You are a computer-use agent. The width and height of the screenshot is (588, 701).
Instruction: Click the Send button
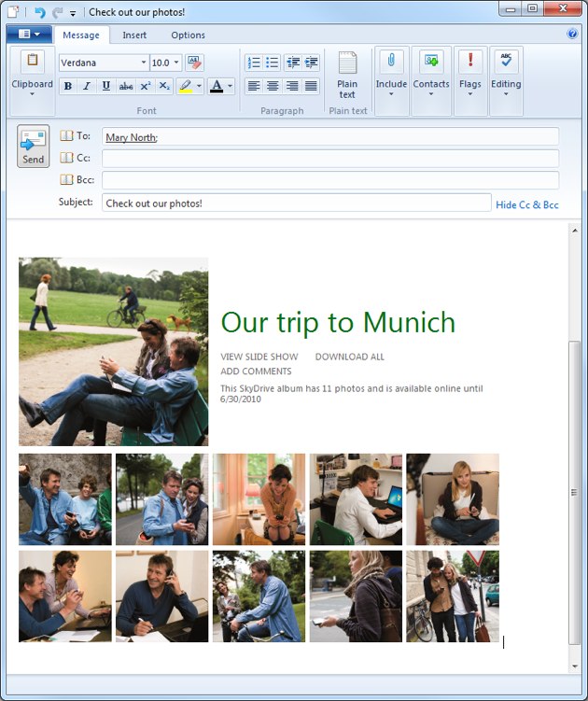pos(33,147)
